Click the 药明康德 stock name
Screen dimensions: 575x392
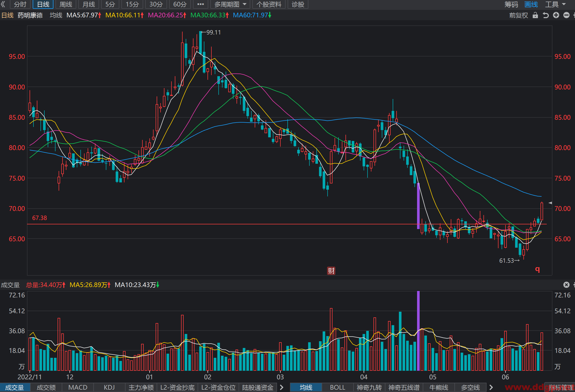coord(30,15)
